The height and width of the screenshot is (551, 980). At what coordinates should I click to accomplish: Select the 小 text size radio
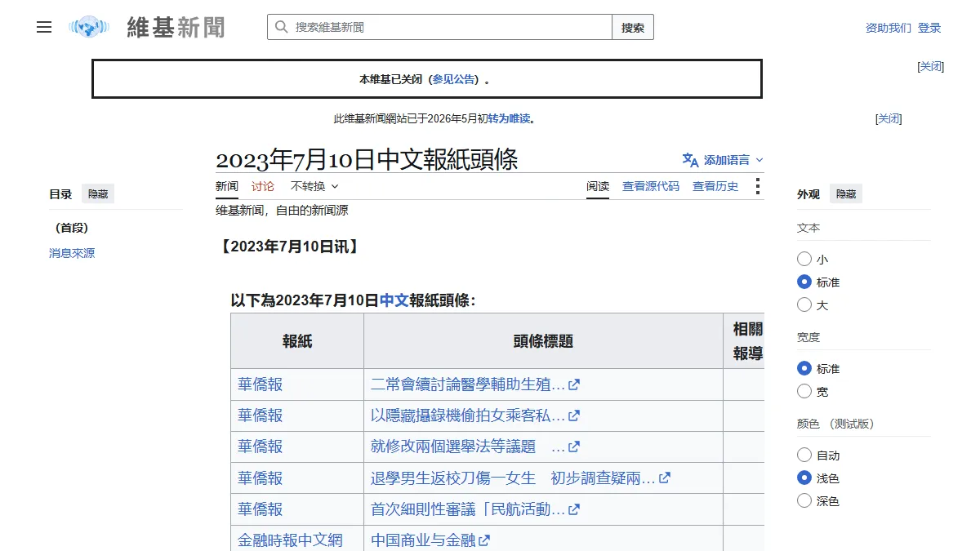(804, 259)
